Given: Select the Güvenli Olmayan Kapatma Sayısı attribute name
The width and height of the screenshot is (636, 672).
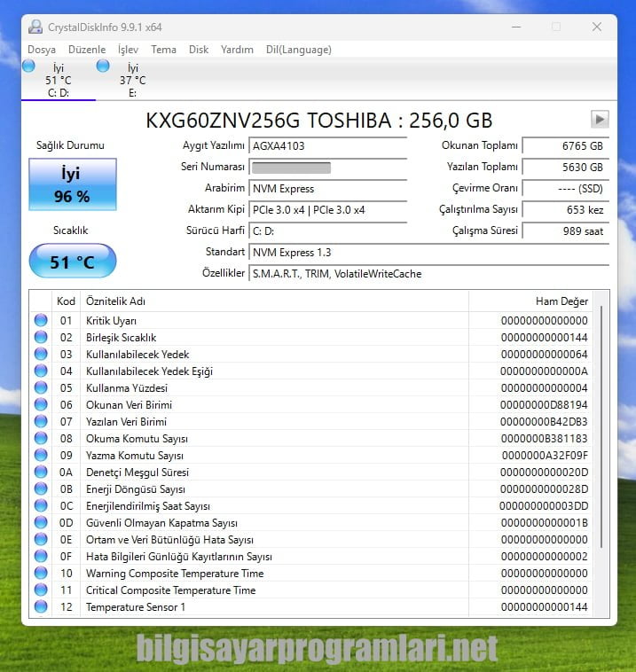Looking at the screenshot, I should pyautogui.click(x=161, y=523).
